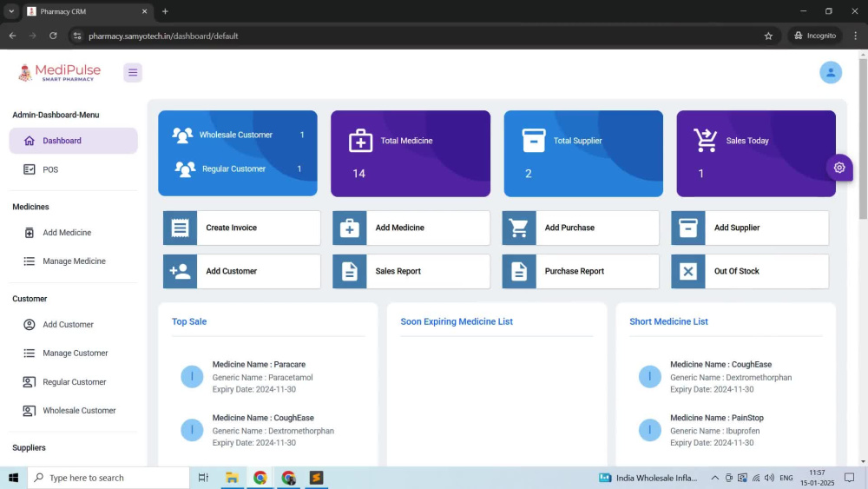Open the Purchase Report button
This screenshot has width=868, height=489.
581,271
